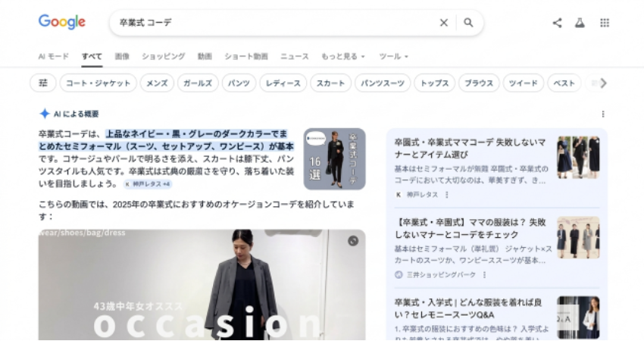The height and width of the screenshot is (341, 644).
Task: Select the スカート filter chip
Action: coord(330,83)
